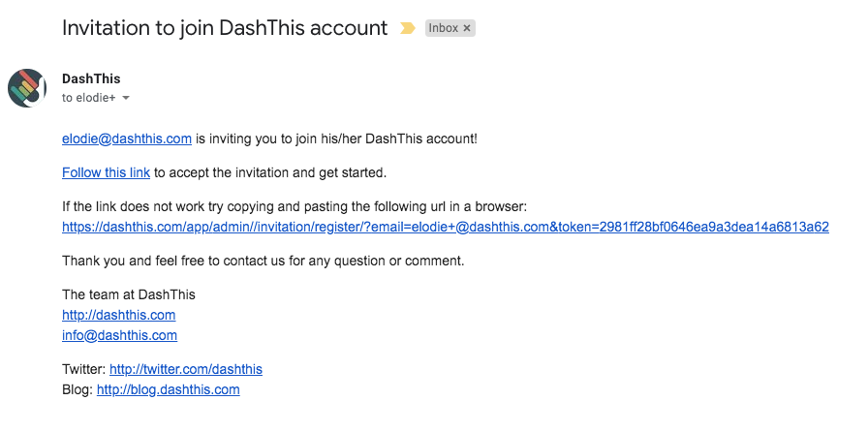Expand recipient details arrow next to elodie+

(126, 98)
